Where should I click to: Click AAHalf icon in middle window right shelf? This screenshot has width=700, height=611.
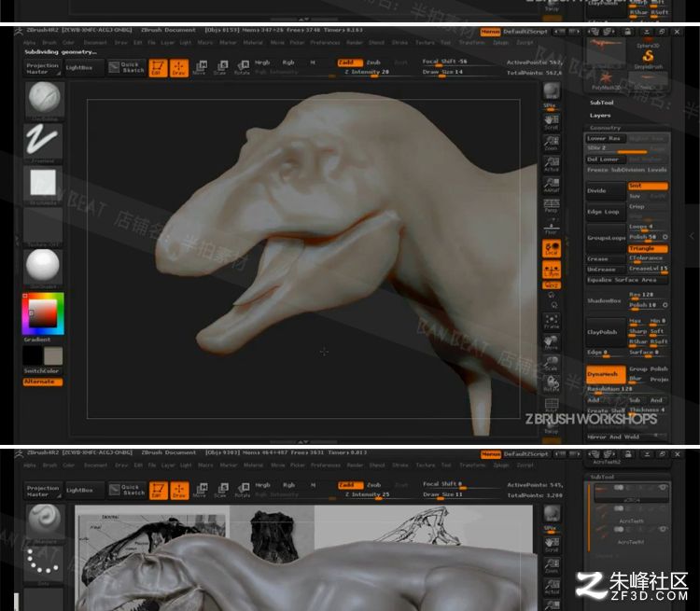click(552, 185)
